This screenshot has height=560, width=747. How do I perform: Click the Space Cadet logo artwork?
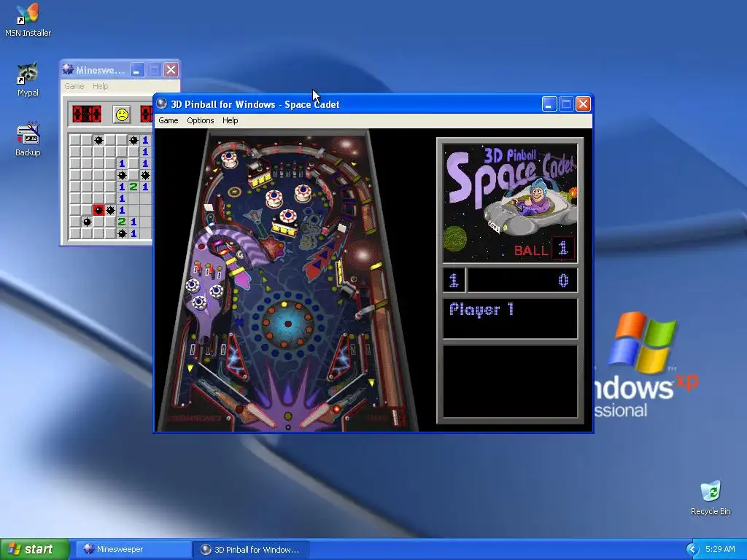(x=510, y=203)
